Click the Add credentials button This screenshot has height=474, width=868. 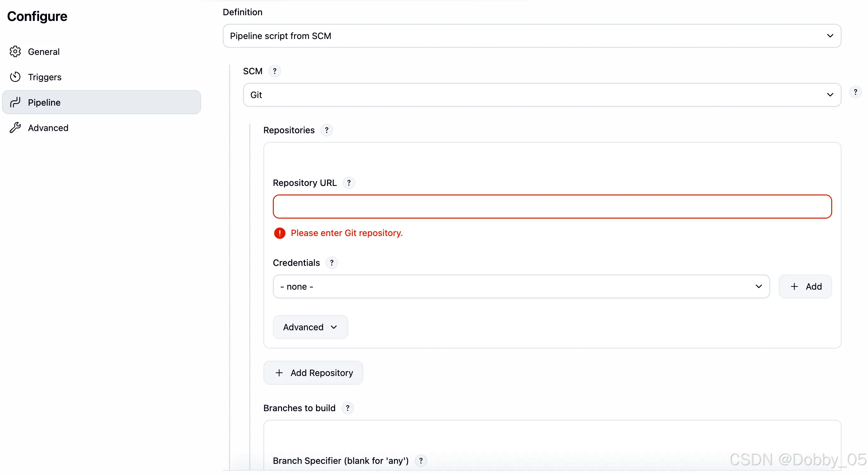[x=805, y=286]
